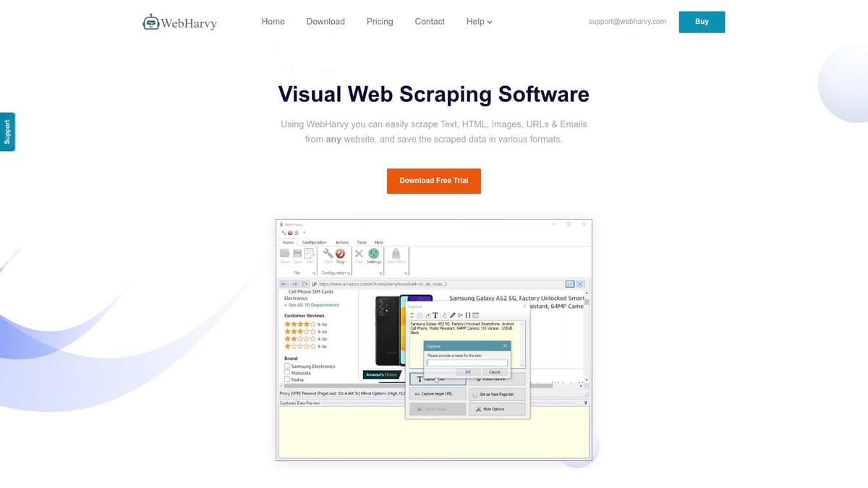Screen dimensions: 868x488
Task: Click the item name input field
Action: tap(467, 363)
